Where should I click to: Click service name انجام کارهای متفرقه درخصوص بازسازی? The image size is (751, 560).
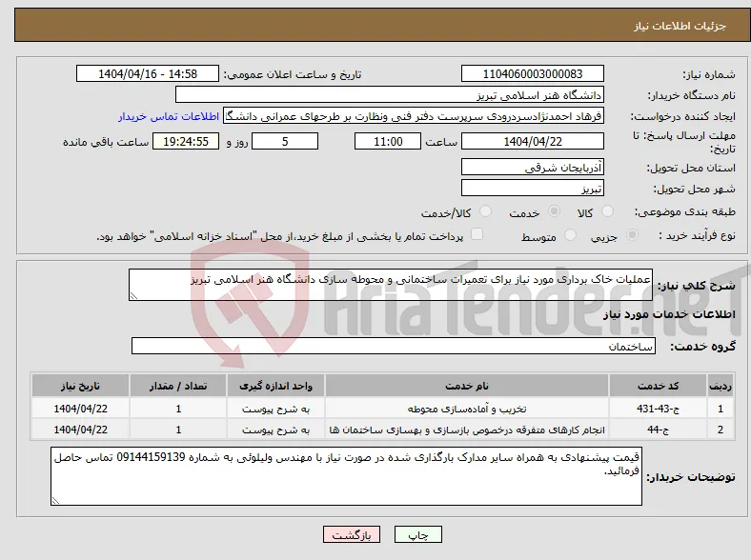tap(467, 430)
